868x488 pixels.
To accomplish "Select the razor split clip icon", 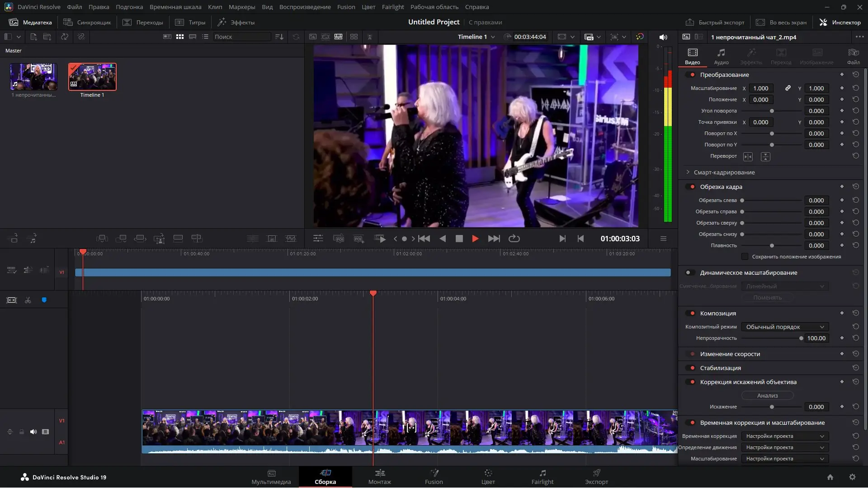I will coord(28,300).
